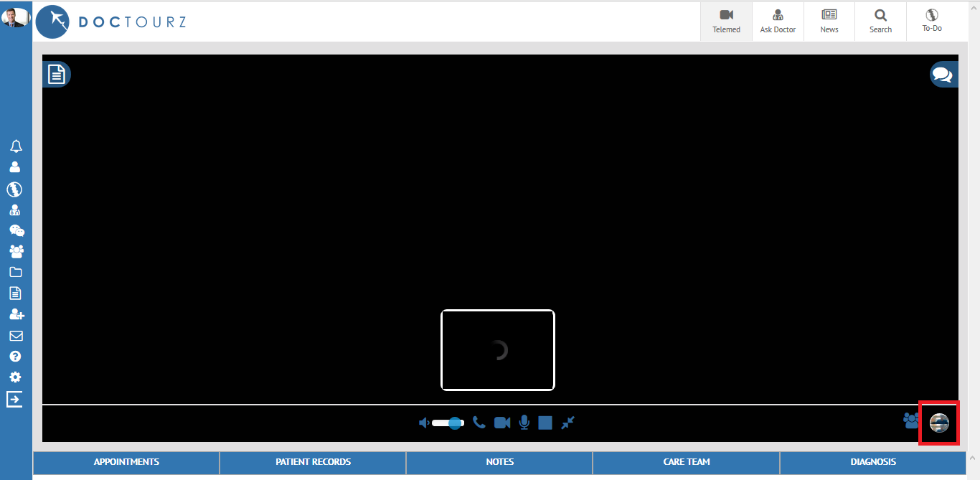Screen dimensions: 980x480
Task: Open News from top navigation
Action: pyautogui.click(x=829, y=22)
